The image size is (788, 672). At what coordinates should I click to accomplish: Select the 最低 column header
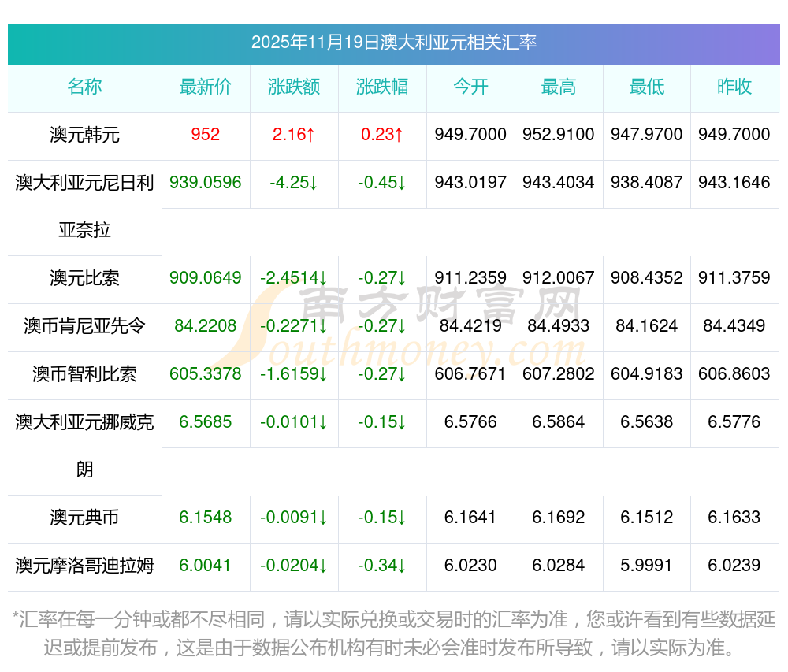(647, 87)
